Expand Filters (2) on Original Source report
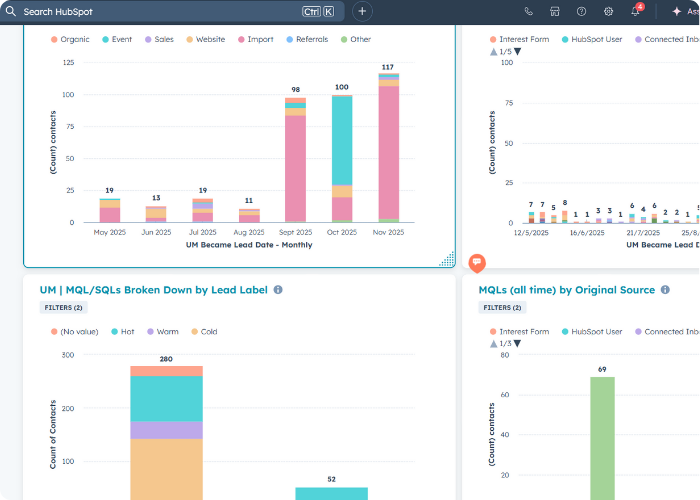Viewport: 700px width, 500px height. [501, 308]
